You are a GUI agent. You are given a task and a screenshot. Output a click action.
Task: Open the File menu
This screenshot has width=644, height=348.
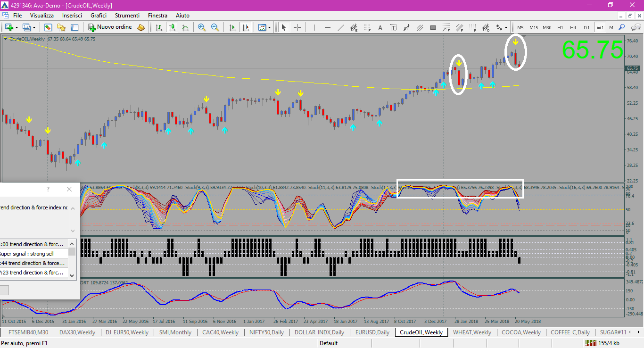pos(17,16)
